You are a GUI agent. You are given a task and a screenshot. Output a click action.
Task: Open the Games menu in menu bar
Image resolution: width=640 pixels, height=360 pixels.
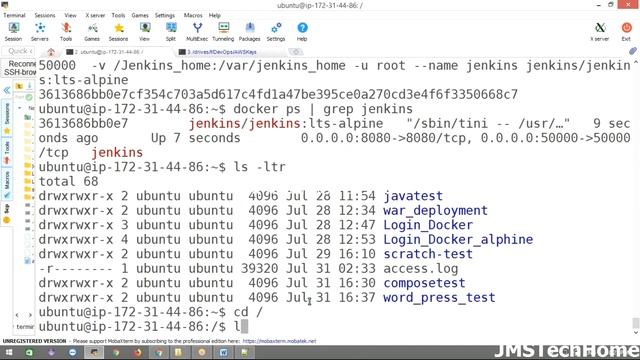140,15
